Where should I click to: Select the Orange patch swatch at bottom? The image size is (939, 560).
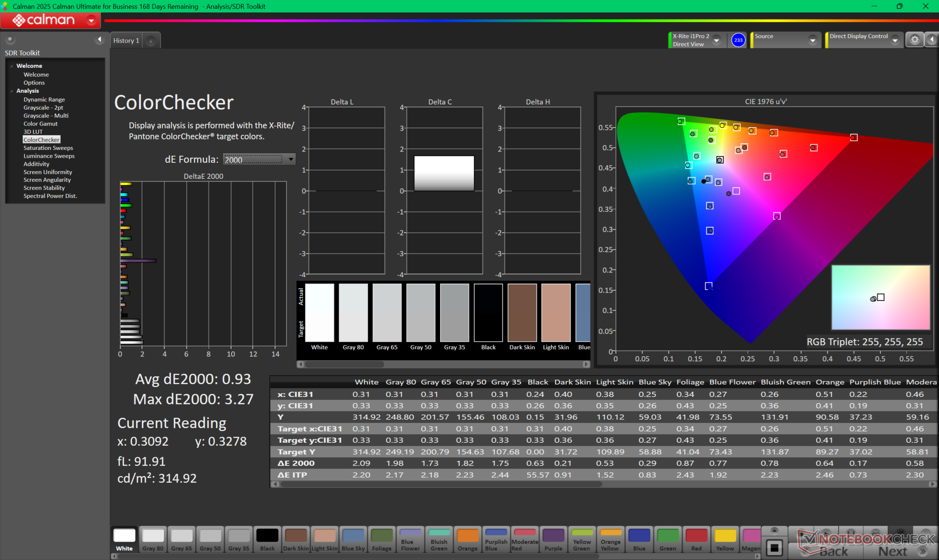[x=467, y=539]
